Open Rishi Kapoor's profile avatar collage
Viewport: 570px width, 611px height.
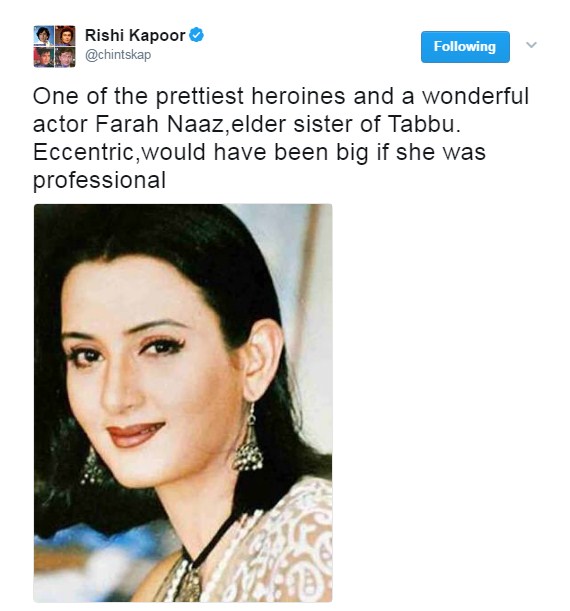[55, 46]
